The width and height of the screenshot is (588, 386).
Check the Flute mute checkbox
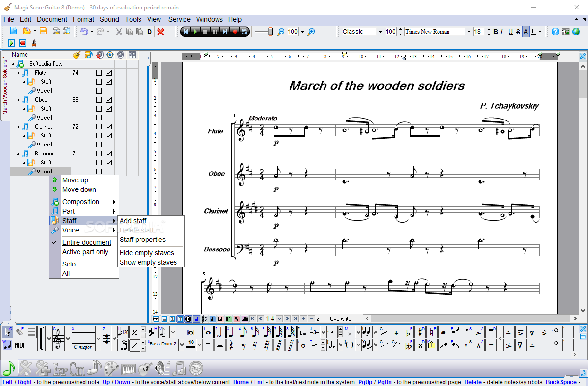pos(99,73)
